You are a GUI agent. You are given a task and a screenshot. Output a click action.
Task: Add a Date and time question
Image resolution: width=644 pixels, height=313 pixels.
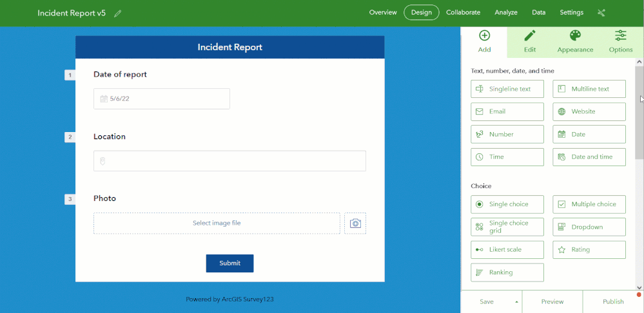pos(589,156)
